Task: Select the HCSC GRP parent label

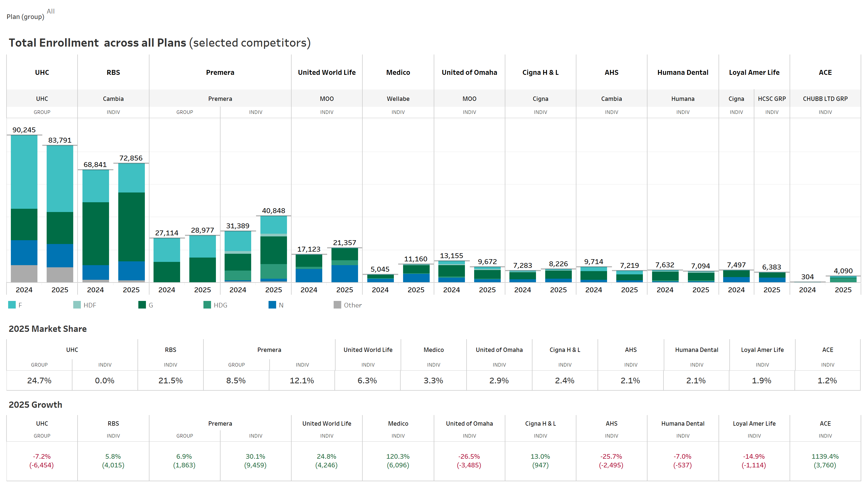Action: [x=772, y=99]
